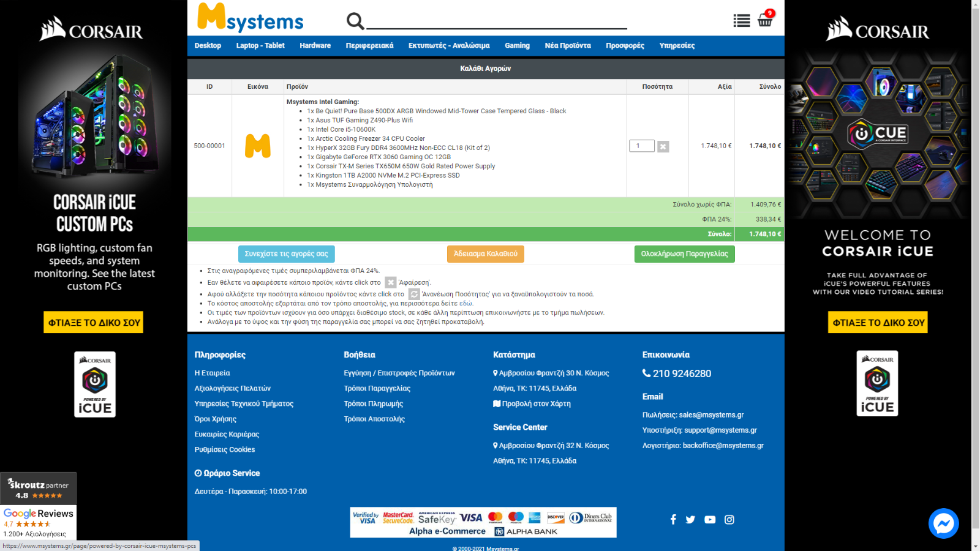The height and width of the screenshot is (551, 980).
Task: Open the Google Reviews badge
Action: [38, 523]
